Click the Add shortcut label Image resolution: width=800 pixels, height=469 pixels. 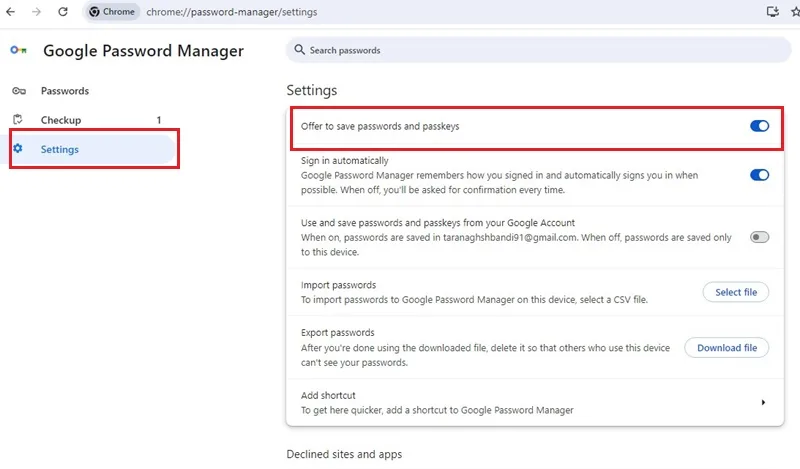pyautogui.click(x=328, y=396)
